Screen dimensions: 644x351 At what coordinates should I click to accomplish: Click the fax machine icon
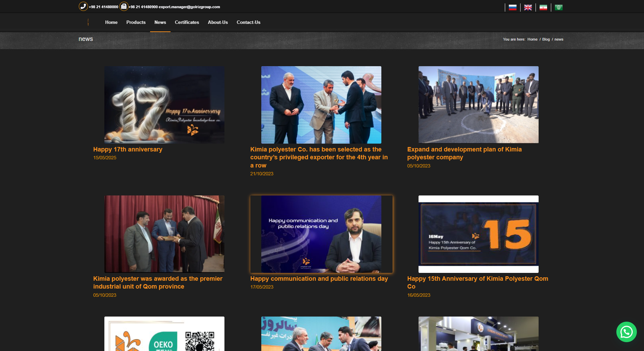pyautogui.click(x=123, y=6)
